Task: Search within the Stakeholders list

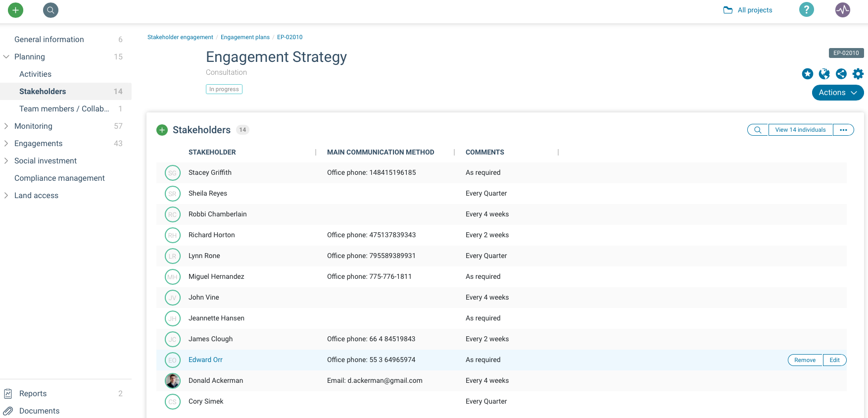Action: (x=757, y=130)
